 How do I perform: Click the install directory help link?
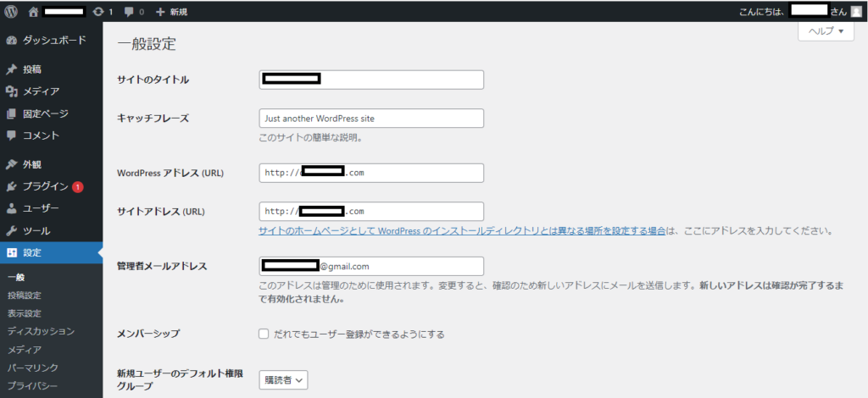tap(462, 231)
